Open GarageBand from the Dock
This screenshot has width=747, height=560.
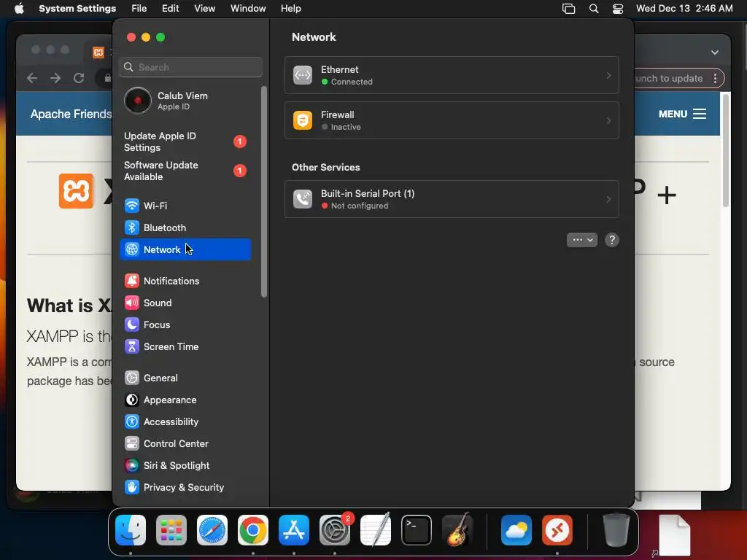pos(457,530)
